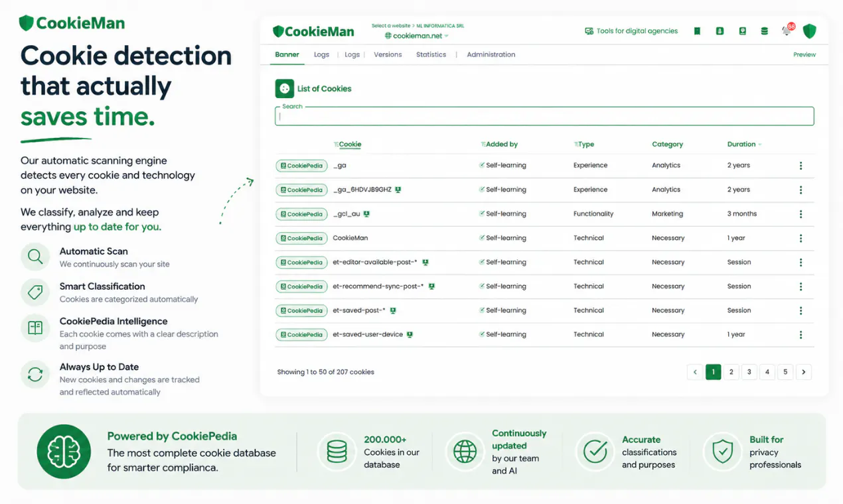This screenshot has width=843, height=504.
Task: Select current page 1 button
Action: coord(714,372)
